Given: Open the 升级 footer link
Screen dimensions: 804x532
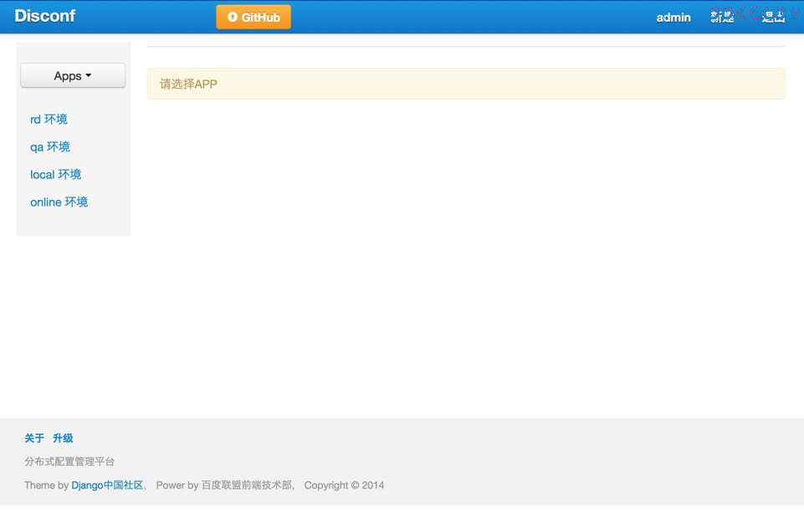Looking at the screenshot, I should click(x=63, y=438).
